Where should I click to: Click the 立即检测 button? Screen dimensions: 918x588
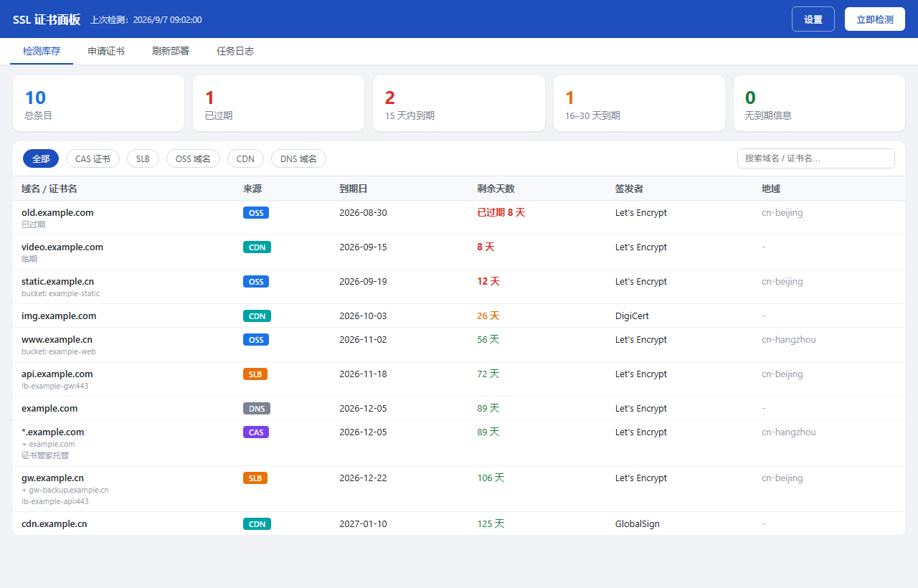[x=875, y=19]
